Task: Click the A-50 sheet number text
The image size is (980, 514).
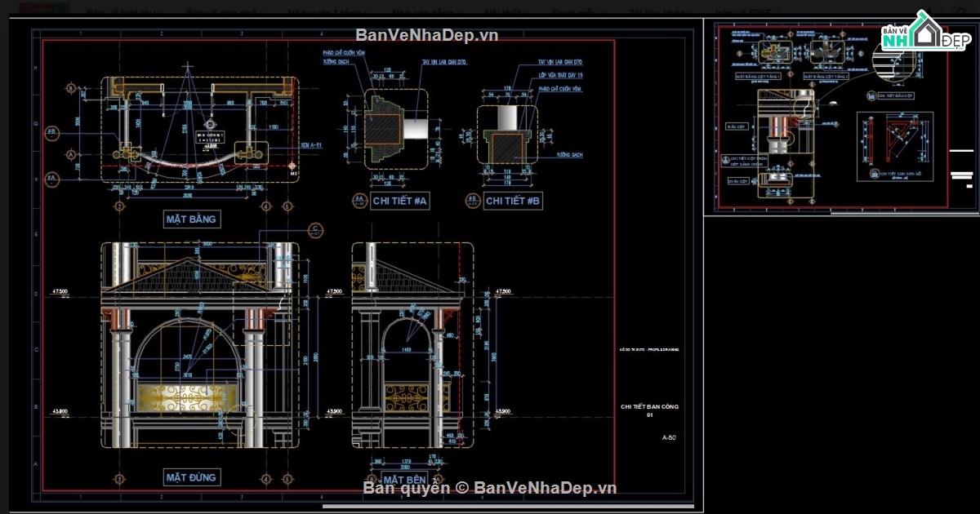Action: point(669,437)
